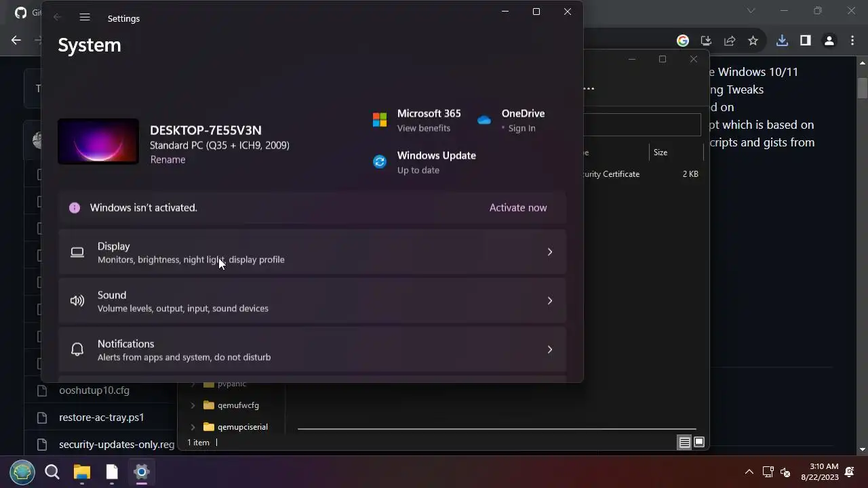Image resolution: width=868 pixels, height=488 pixels.
Task: Select qemufwcfg folder in Explorer tree
Action: (x=238, y=405)
